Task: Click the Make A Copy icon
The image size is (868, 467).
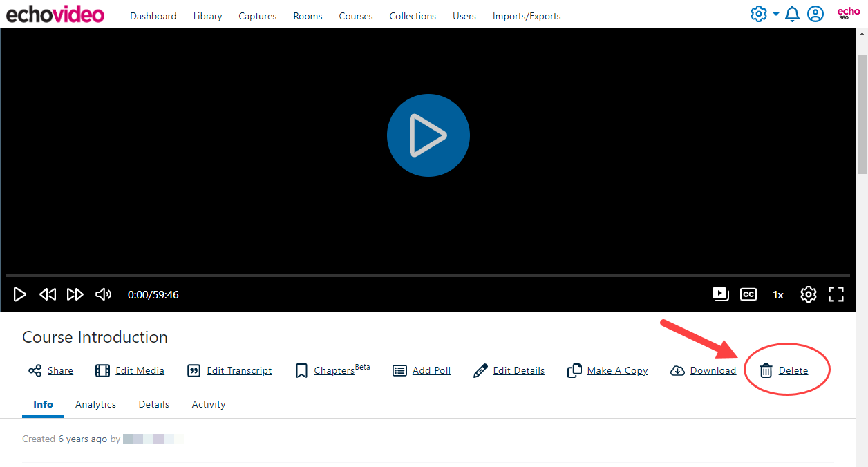Action: pyautogui.click(x=574, y=371)
